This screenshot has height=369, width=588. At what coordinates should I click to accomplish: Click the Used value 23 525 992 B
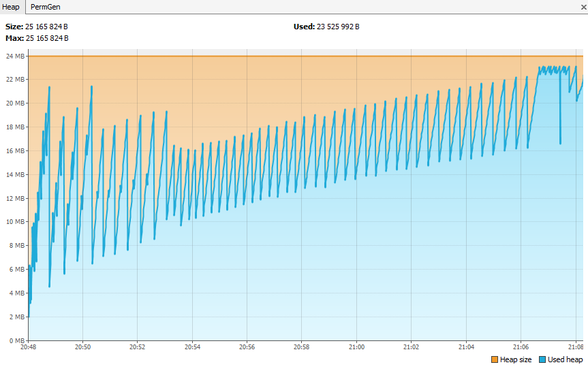coord(337,27)
